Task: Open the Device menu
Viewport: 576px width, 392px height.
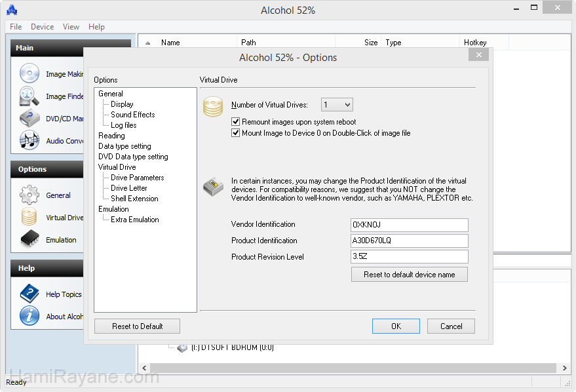Action: coord(42,27)
